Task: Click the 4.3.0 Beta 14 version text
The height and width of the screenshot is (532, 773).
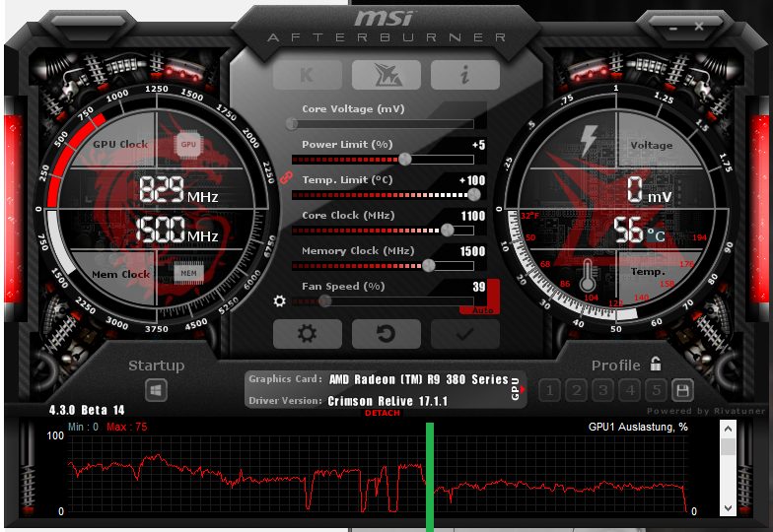Action: [x=87, y=410]
